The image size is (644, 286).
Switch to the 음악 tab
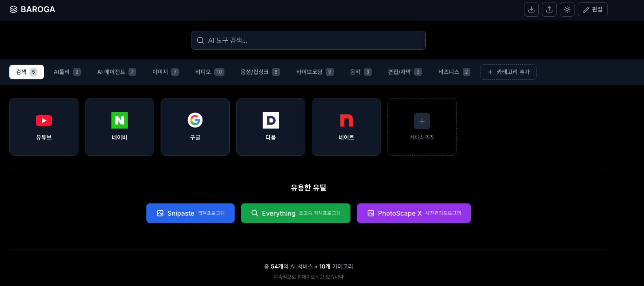click(361, 72)
